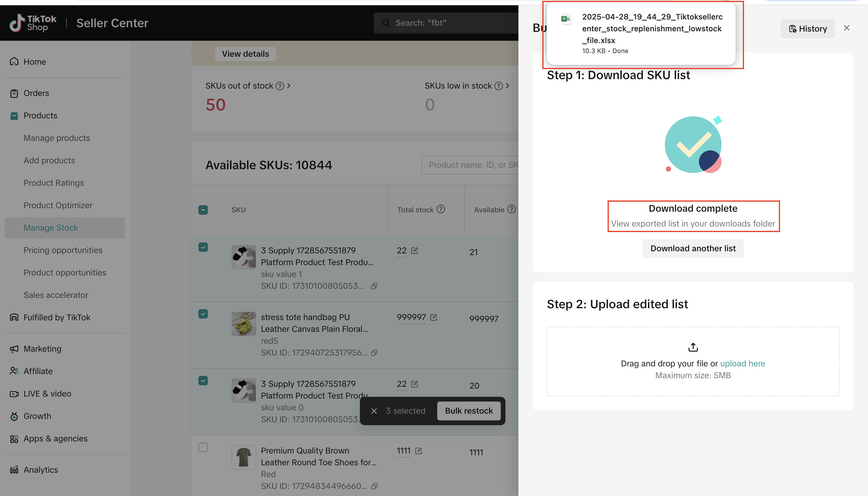Open the History button in panel
This screenshot has height=496, width=868.
(x=807, y=29)
